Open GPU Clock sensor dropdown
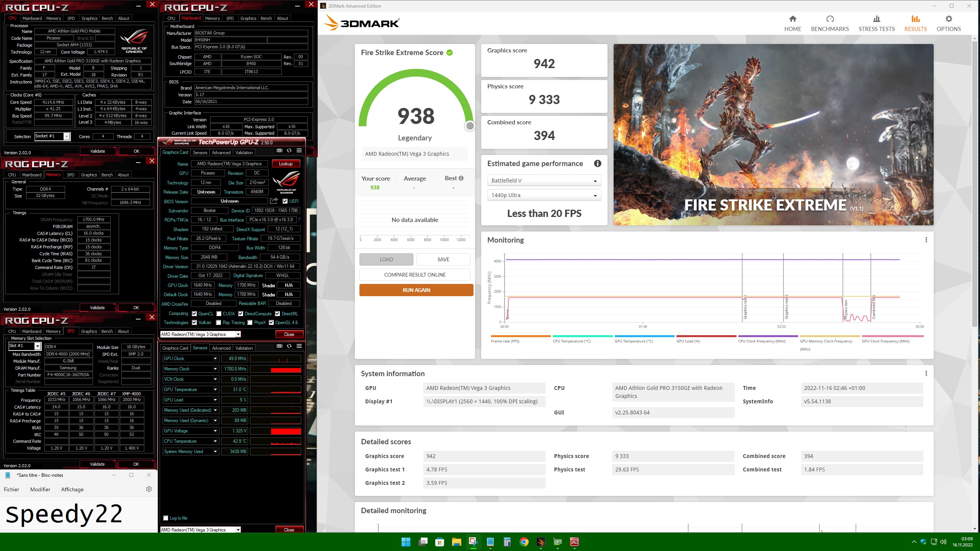 pyautogui.click(x=215, y=359)
